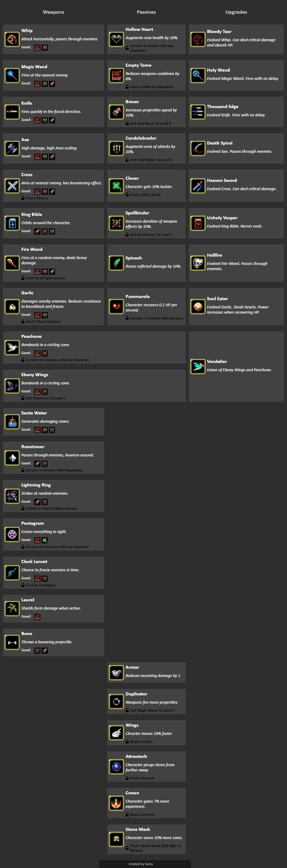Viewport: 287px width, 868px height.
Task: Click the Soul Eater title text
Action: coord(217,299)
